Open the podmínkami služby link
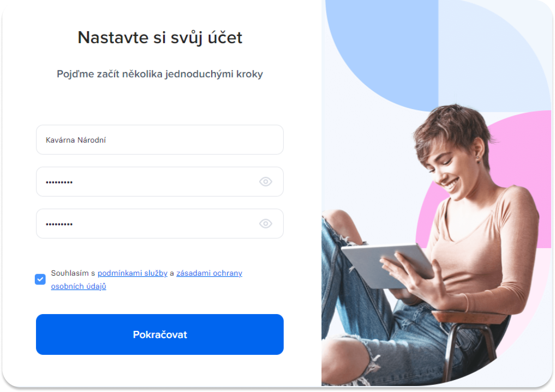 (132, 273)
